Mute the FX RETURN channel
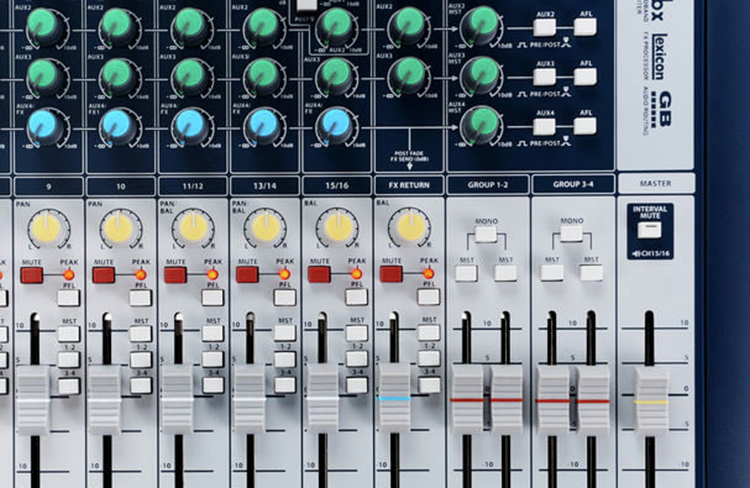This screenshot has width=750, height=488. (x=391, y=274)
